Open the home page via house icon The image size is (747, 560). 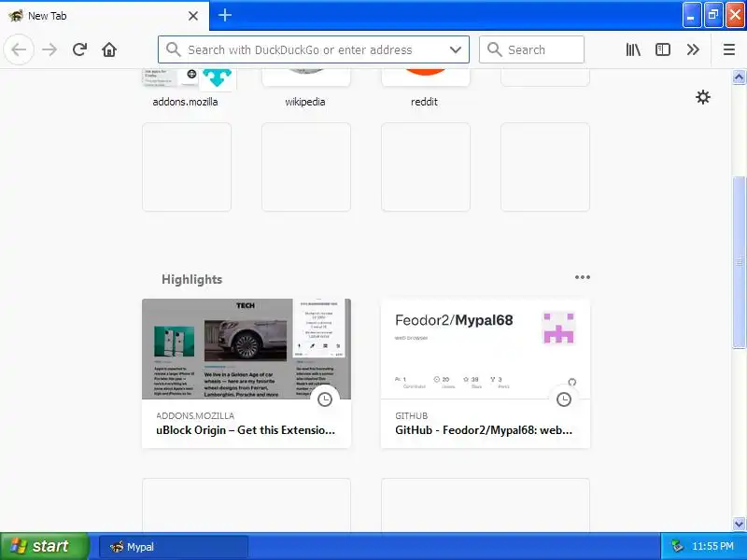tap(109, 49)
